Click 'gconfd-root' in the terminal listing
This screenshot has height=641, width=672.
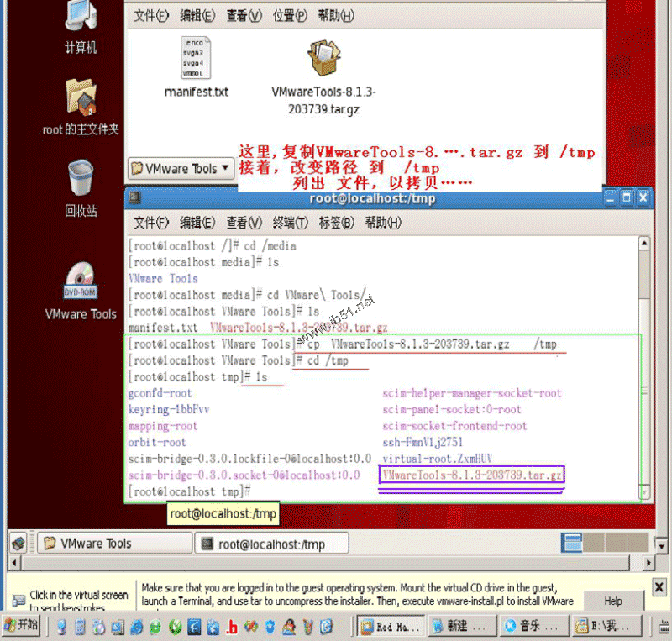tap(160, 393)
